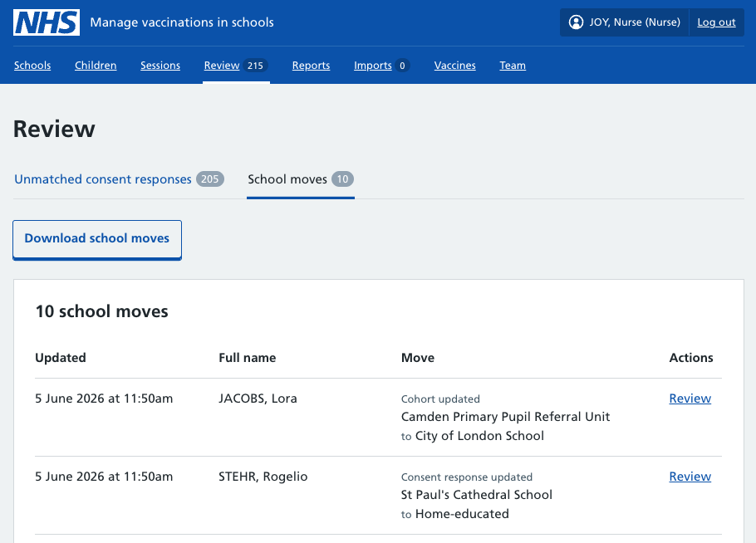Click the Download school moves button

tap(97, 239)
